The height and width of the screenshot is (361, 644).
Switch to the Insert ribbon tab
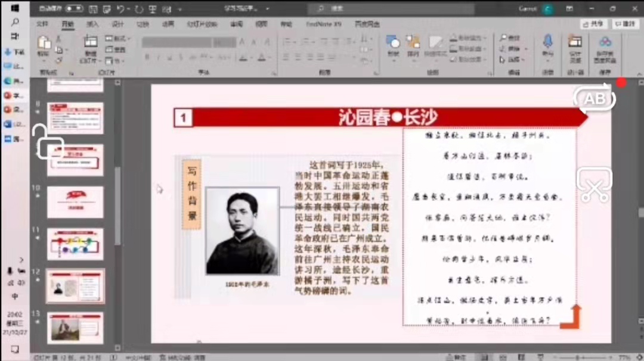92,24
